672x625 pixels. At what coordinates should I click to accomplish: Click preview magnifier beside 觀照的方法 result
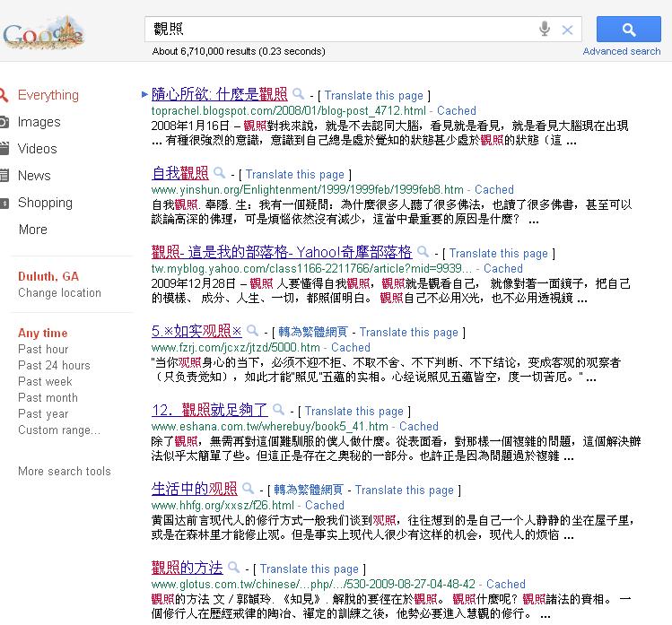(x=233, y=568)
